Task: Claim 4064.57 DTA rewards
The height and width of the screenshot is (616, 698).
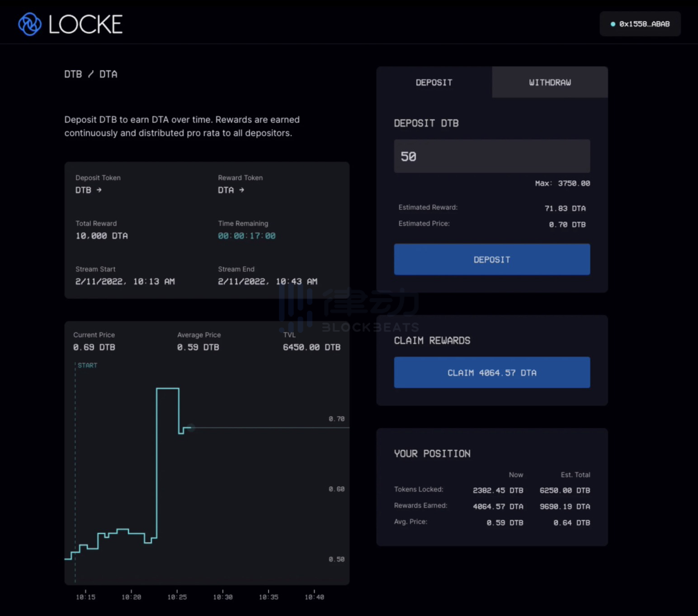Action: [x=492, y=372]
